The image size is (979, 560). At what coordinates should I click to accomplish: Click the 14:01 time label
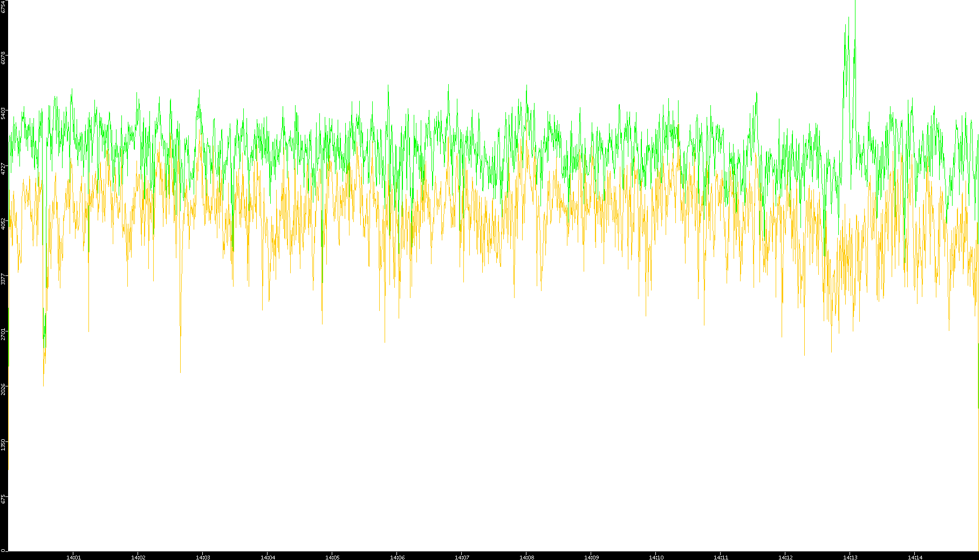pos(73,557)
